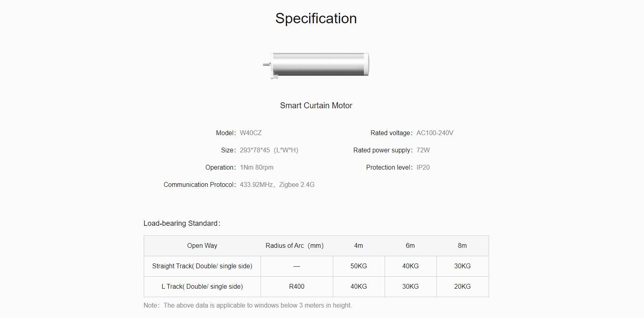Select the 1Nm 80rpm operation value
The width and height of the screenshot is (644, 318).
click(257, 167)
